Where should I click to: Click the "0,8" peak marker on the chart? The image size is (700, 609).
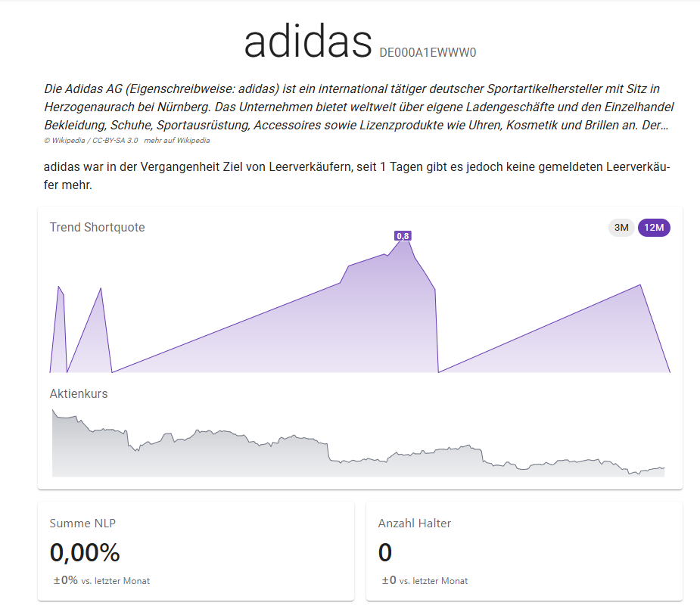404,236
